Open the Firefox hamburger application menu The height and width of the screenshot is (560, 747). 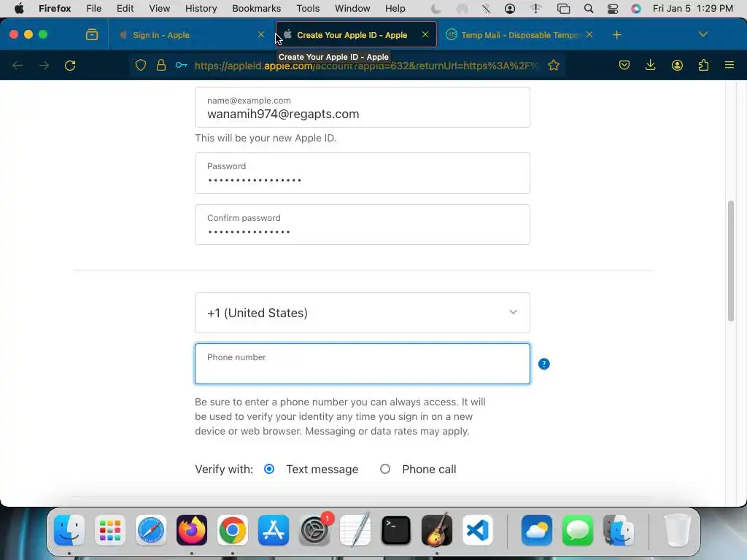pos(729,65)
